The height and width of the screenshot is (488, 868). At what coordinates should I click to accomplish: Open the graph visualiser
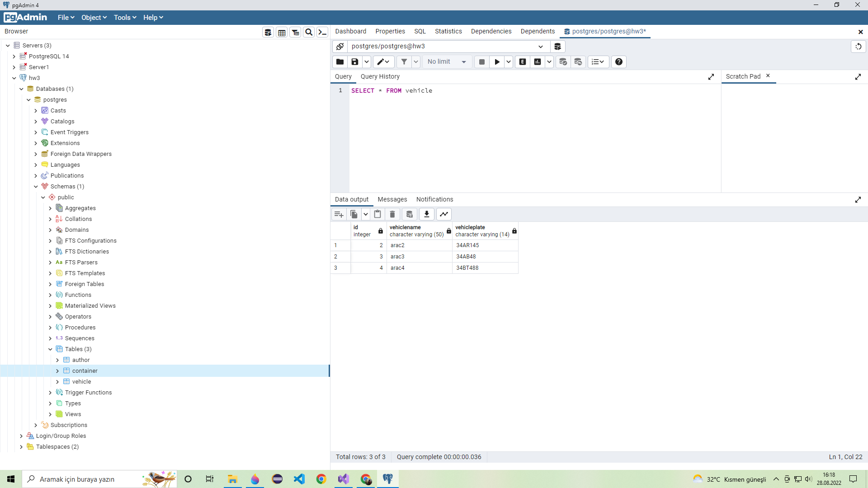tap(444, 214)
